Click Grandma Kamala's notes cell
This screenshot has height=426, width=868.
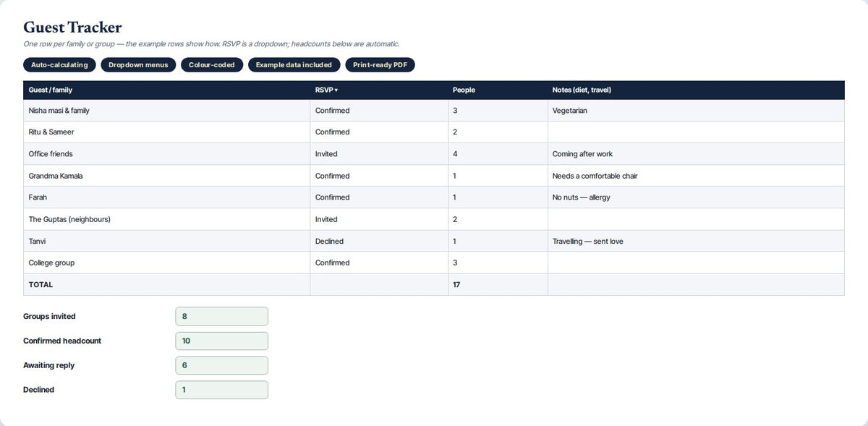696,176
